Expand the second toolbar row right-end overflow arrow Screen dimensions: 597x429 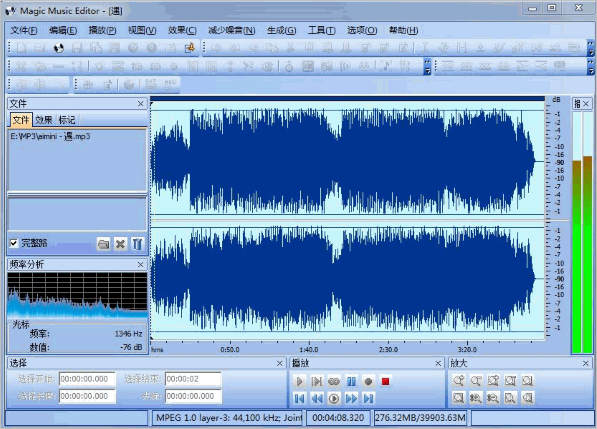point(591,66)
